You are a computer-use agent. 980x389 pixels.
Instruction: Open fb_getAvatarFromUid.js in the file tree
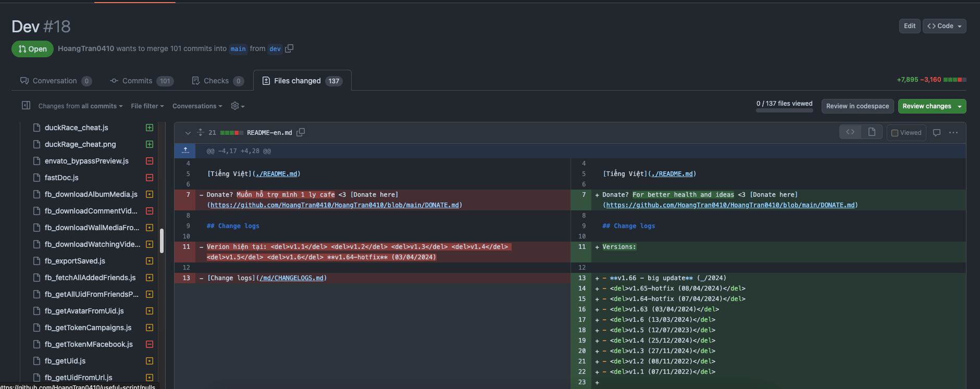[x=84, y=311]
